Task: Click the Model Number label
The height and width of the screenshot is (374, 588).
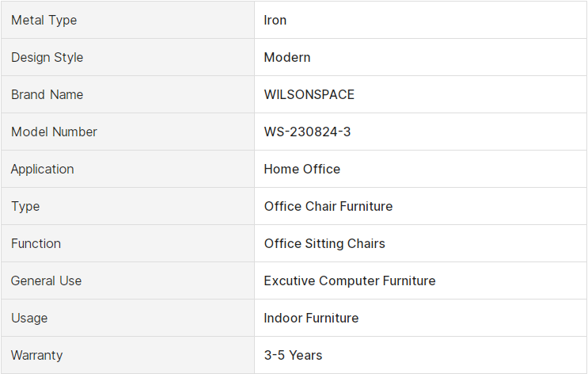Action: coord(54,132)
